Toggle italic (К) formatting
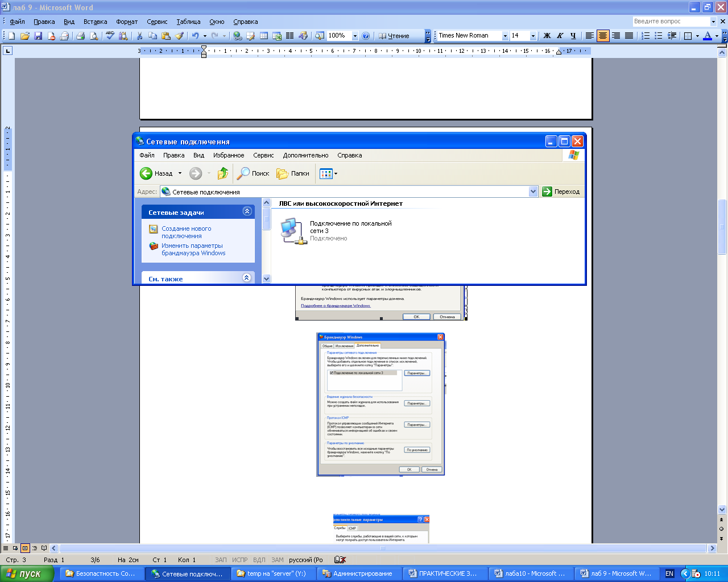 click(560, 36)
